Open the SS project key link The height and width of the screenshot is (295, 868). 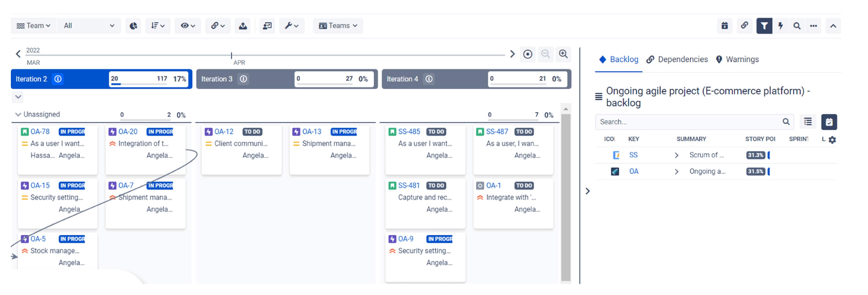click(633, 155)
